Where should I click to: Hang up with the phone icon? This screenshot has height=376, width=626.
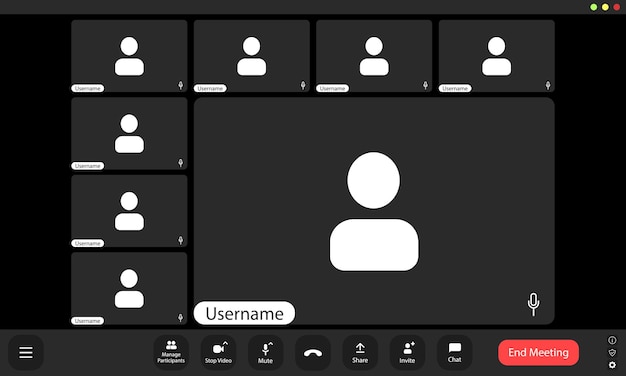point(313,352)
